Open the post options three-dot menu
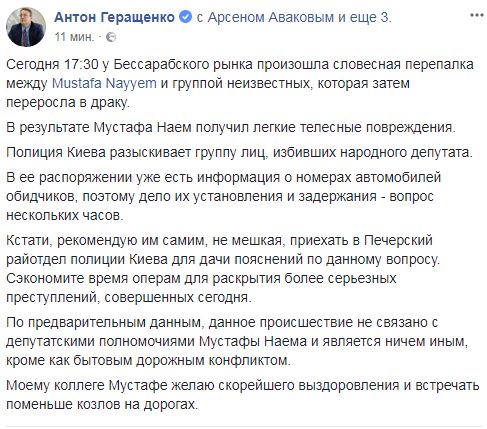 [x=477, y=15]
